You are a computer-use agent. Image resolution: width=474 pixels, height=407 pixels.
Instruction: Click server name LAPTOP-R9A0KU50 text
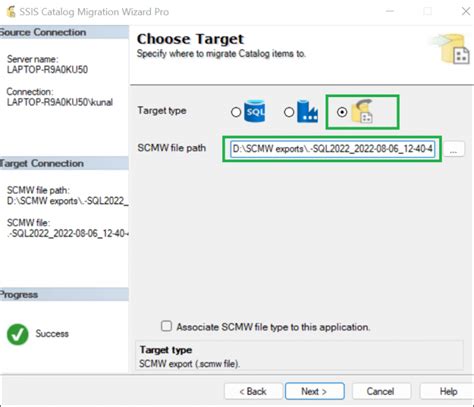tap(47, 70)
